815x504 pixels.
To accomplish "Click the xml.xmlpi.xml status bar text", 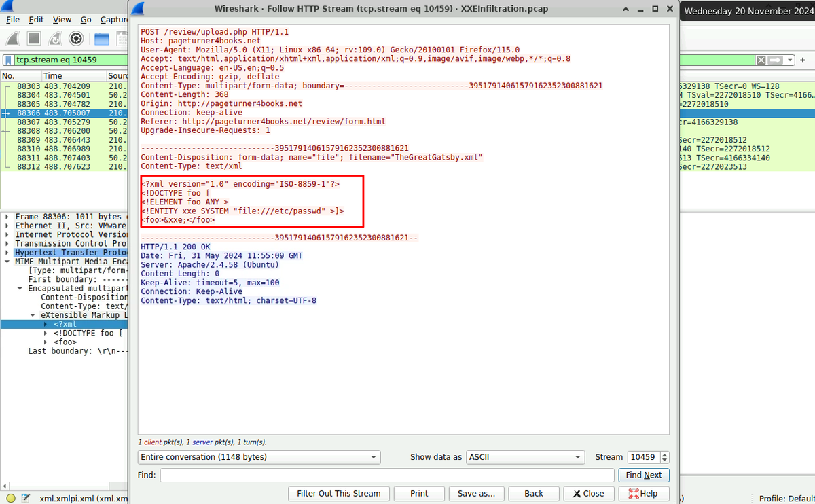I will coord(84,497).
